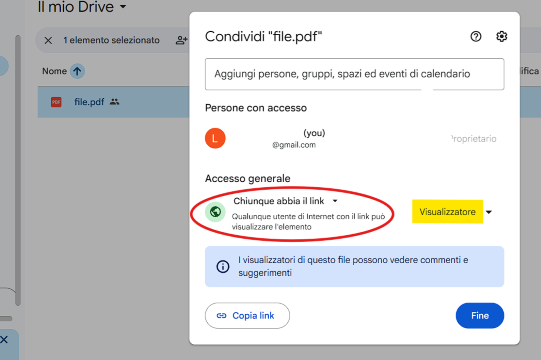This screenshot has width=541, height=360.
Task: Click the orange L account avatar
Action: (x=215, y=138)
